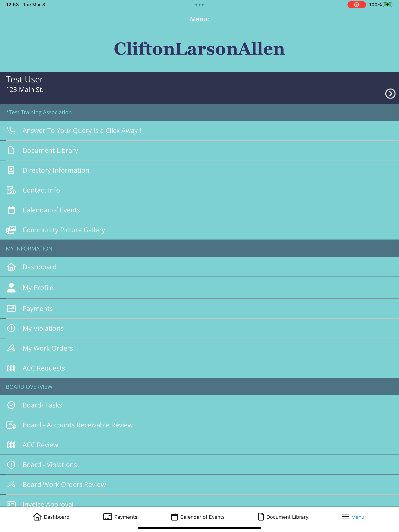Tap the 123 Main St. address text

25,90
